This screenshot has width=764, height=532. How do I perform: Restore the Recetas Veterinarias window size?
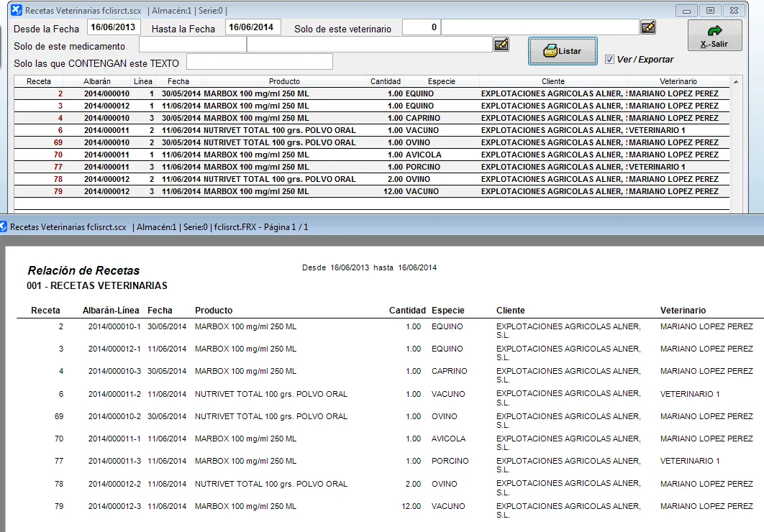click(710, 11)
